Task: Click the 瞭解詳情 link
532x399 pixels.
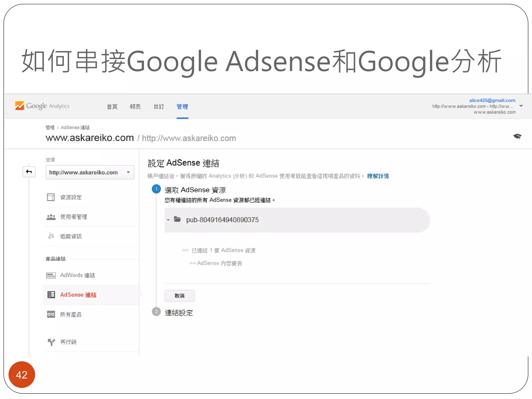Action: [x=378, y=176]
